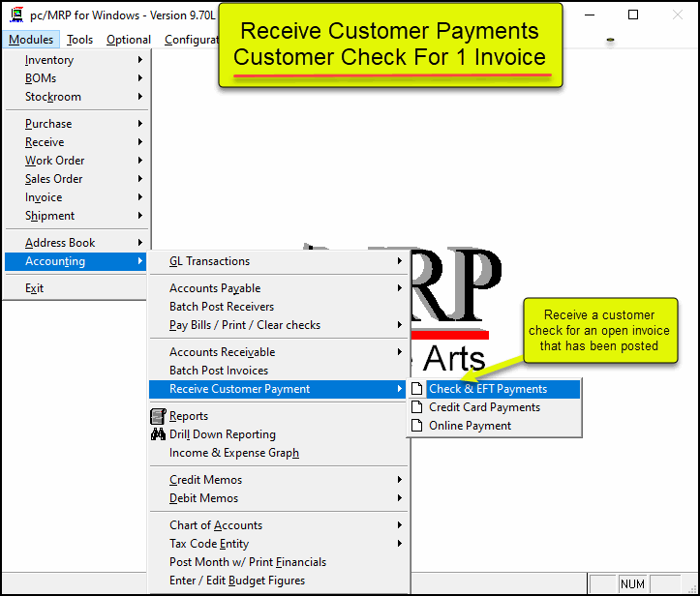Screen dimensions: 700x596
Task: Open the Optional menu in the menu bar
Action: click(x=129, y=40)
